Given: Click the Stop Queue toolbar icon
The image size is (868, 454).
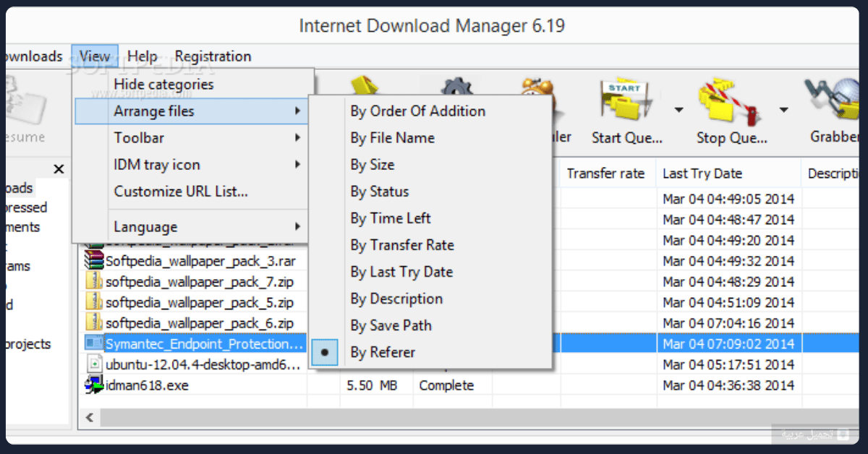Looking at the screenshot, I should [731, 103].
